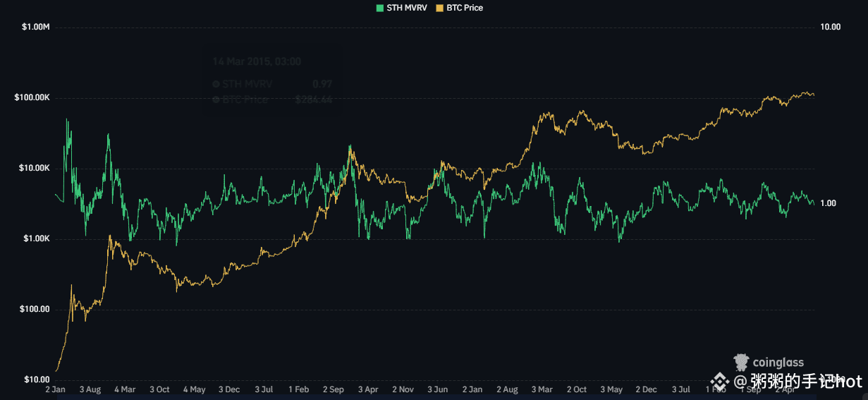The width and height of the screenshot is (868, 400).
Task: Select the 2 Sep date axis marker
Action: tap(333, 389)
